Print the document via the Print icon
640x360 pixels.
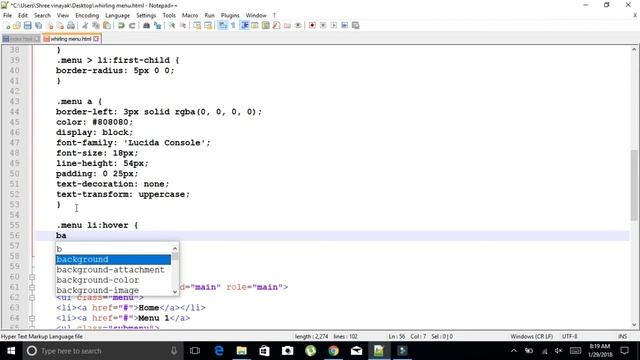pos(71,25)
